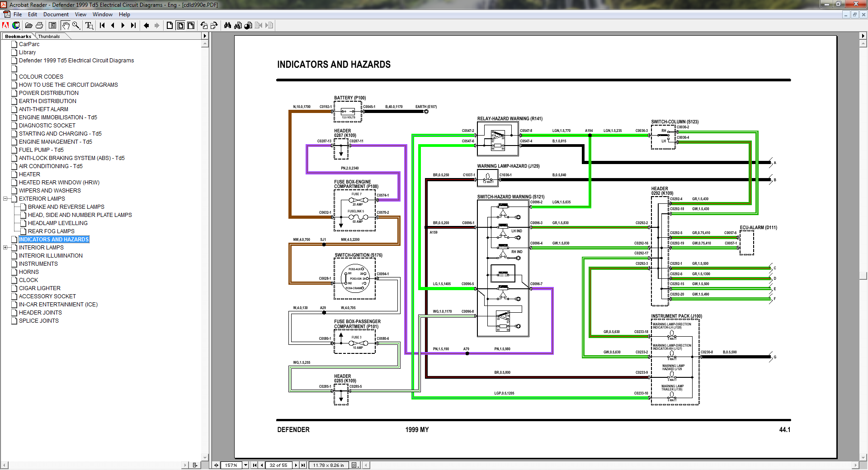Click the page layout icon in status bar
868x470 pixels.
tap(355, 465)
